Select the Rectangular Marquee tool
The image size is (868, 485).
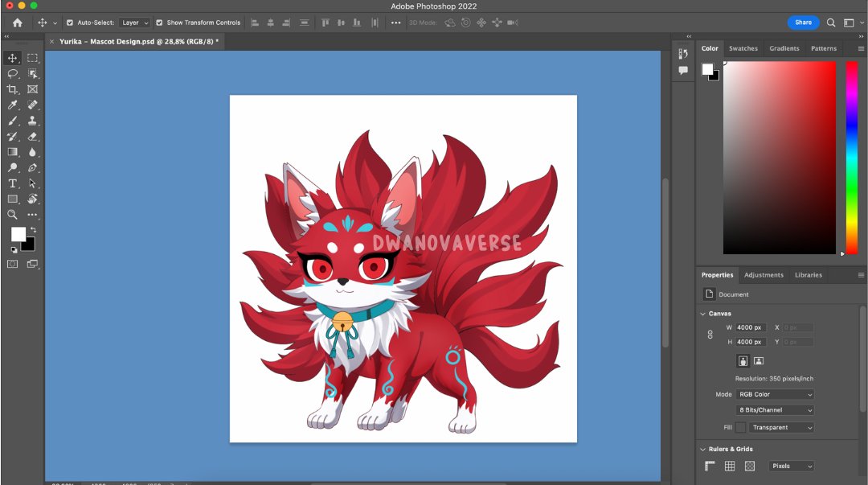tap(33, 58)
